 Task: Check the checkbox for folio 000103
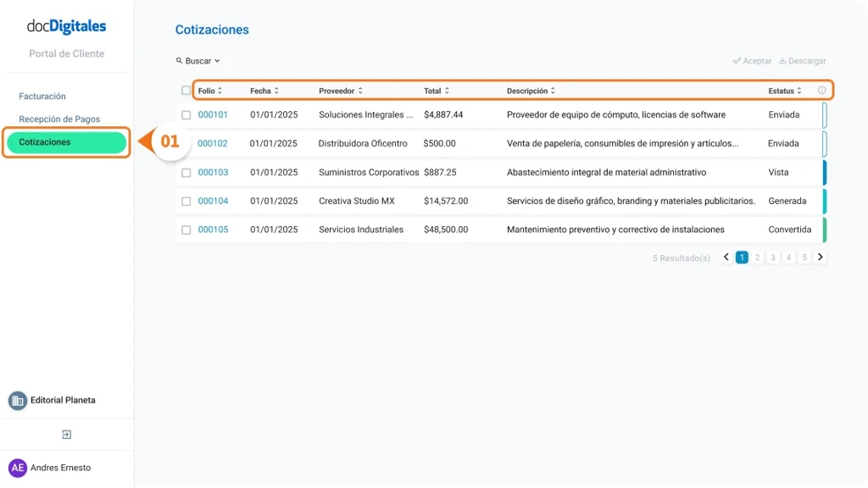pyautogui.click(x=187, y=172)
